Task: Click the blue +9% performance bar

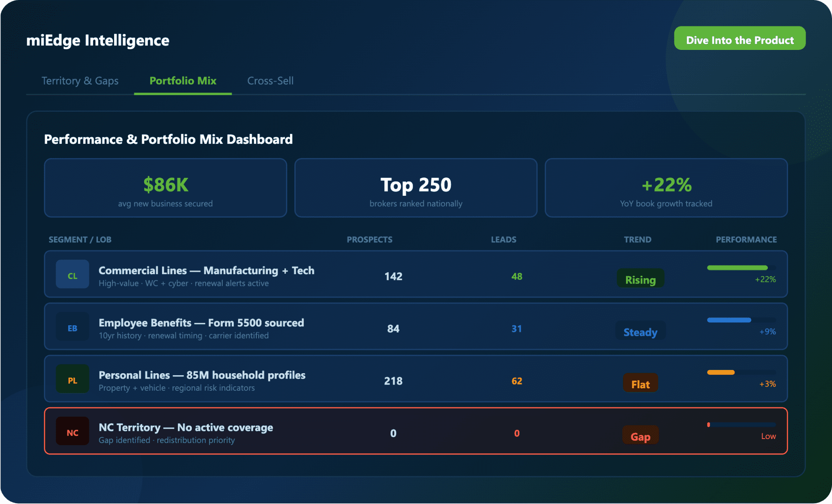Action: click(729, 320)
